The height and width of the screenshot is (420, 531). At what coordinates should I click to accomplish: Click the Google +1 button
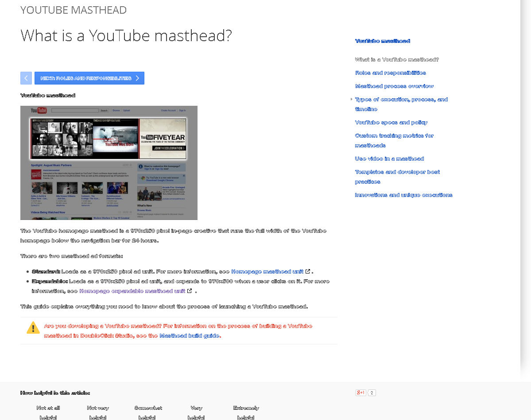click(361, 393)
